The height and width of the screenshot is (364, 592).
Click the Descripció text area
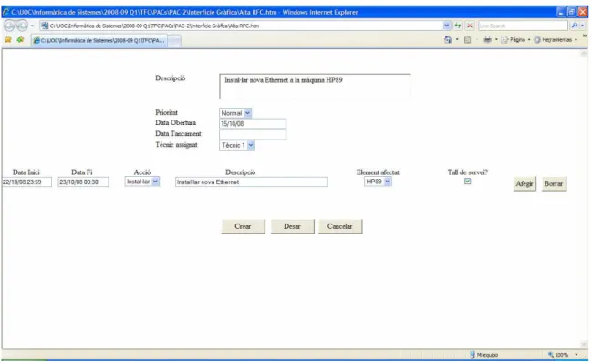(x=315, y=86)
